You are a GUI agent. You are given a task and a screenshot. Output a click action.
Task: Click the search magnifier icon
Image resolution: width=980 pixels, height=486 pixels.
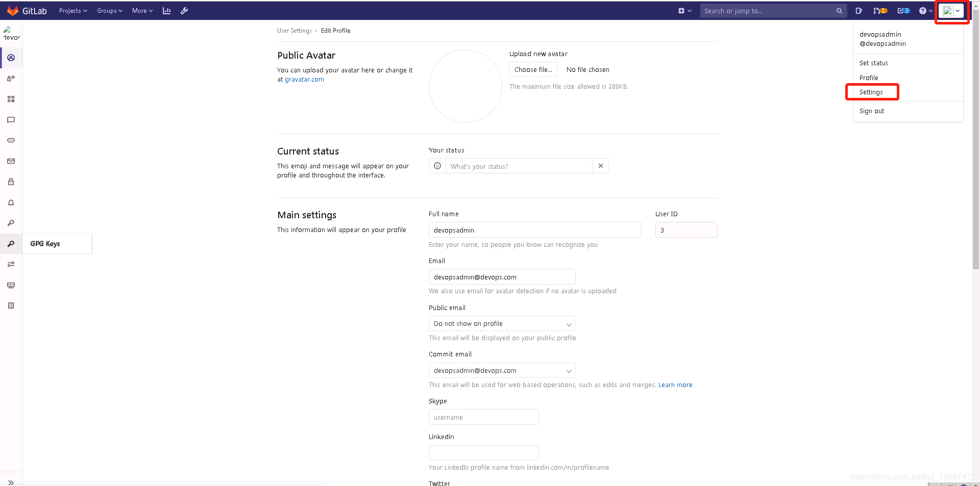[839, 11]
